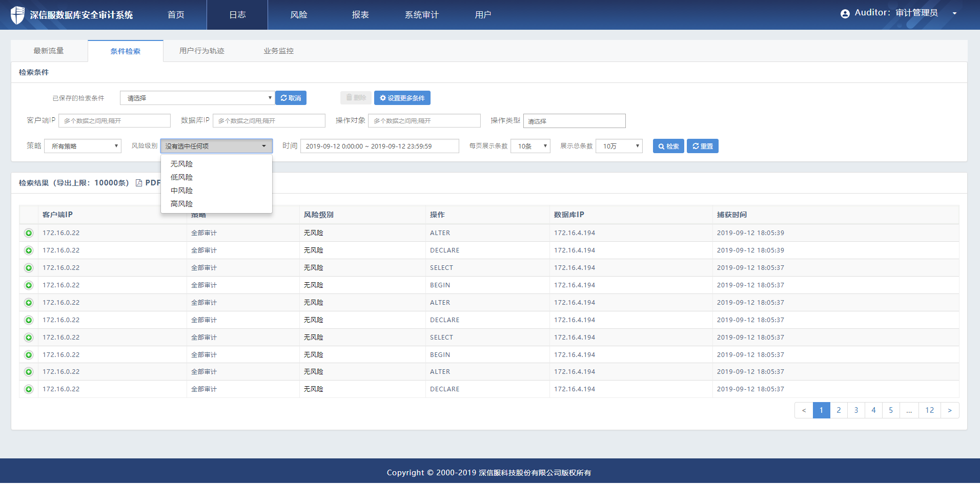Select 高风险 from risk level list
Screen dimensions: 980x484
point(182,204)
